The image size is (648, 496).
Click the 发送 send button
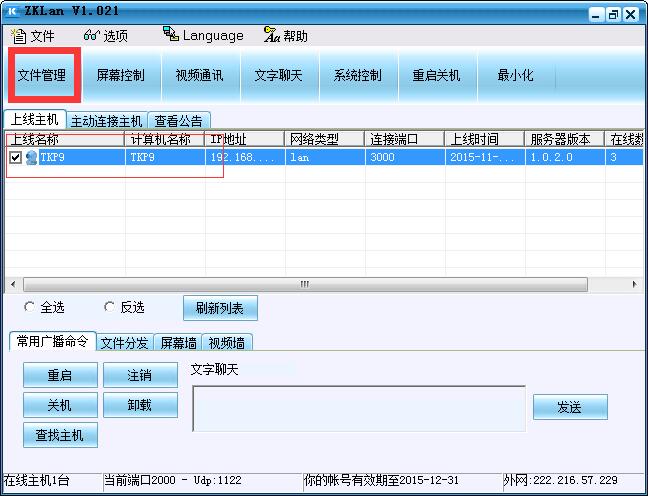[570, 407]
